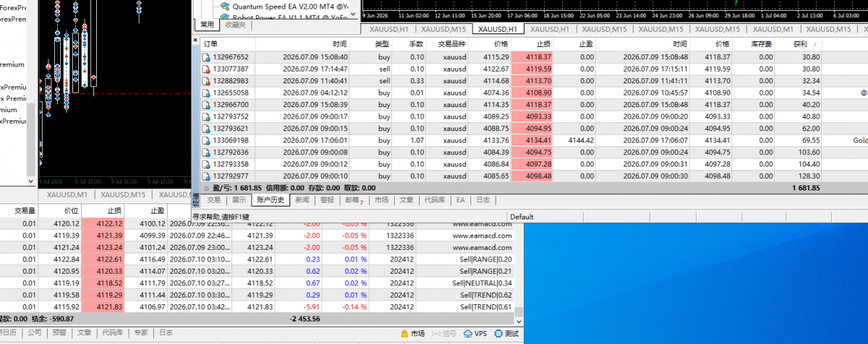Switch to the 展示 terminal tab
Image resolution: width=868 pixels, height=344 pixels.
coord(238,200)
